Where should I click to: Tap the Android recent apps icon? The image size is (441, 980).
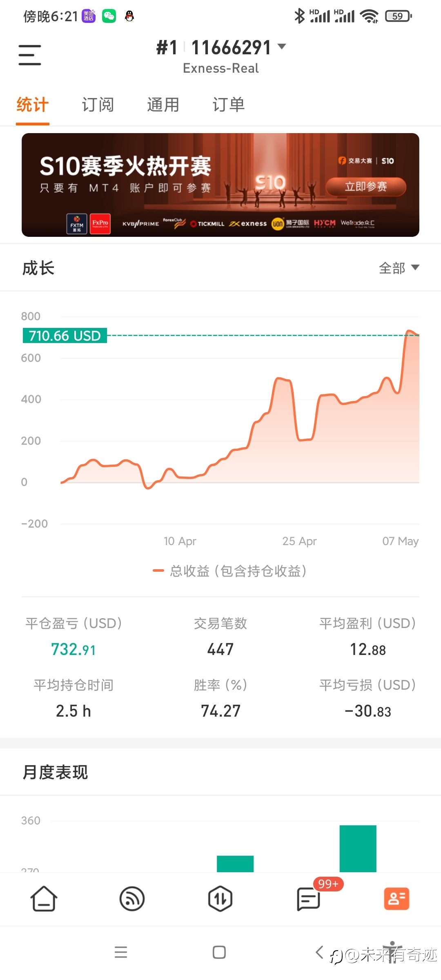[121, 952]
